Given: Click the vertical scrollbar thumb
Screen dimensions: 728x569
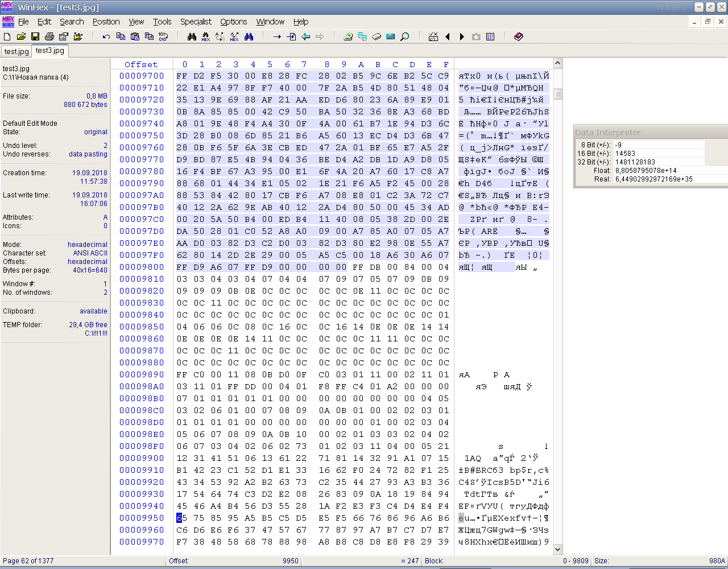Looking at the screenshot, I should (558, 94).
